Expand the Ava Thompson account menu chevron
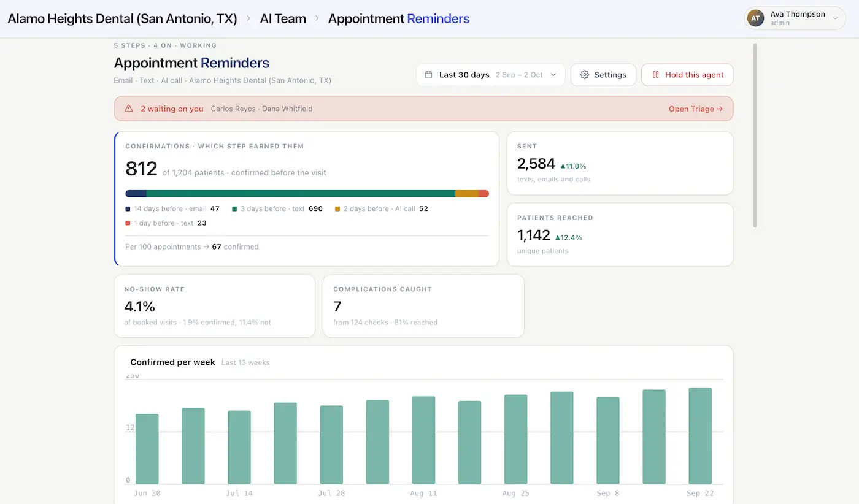Image resolution: width=859 pixels, height=504 pixels. point(835,18)
